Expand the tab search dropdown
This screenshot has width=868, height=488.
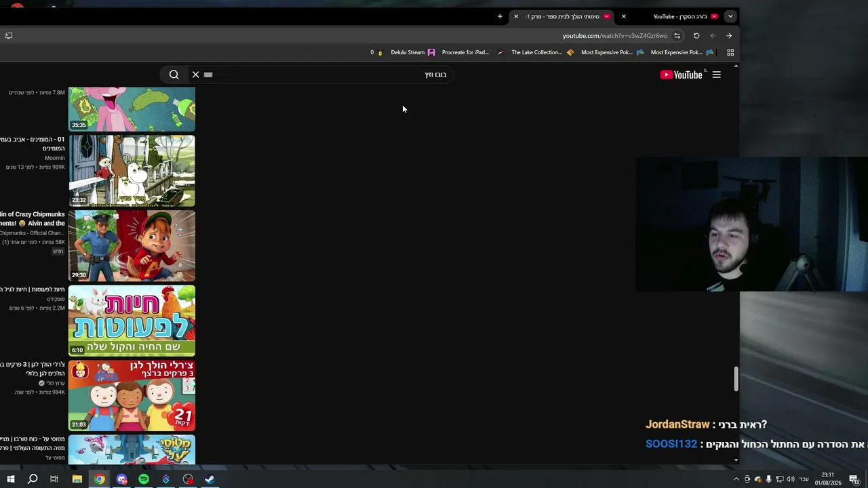730,16
